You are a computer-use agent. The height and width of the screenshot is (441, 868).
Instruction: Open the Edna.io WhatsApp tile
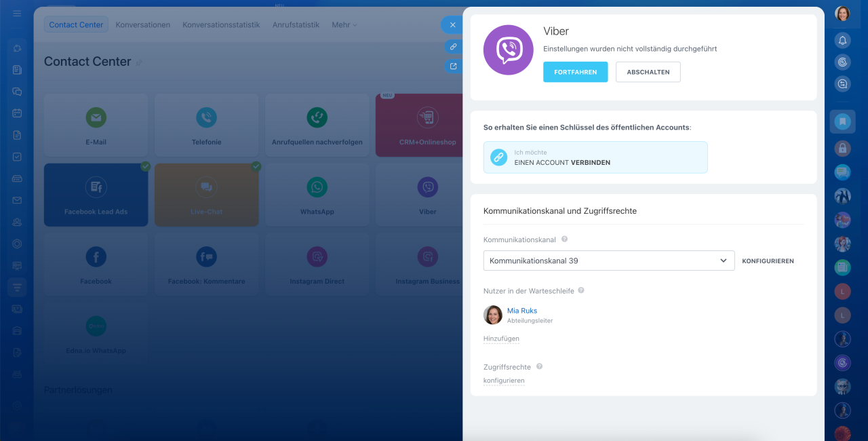coord(96,334)
